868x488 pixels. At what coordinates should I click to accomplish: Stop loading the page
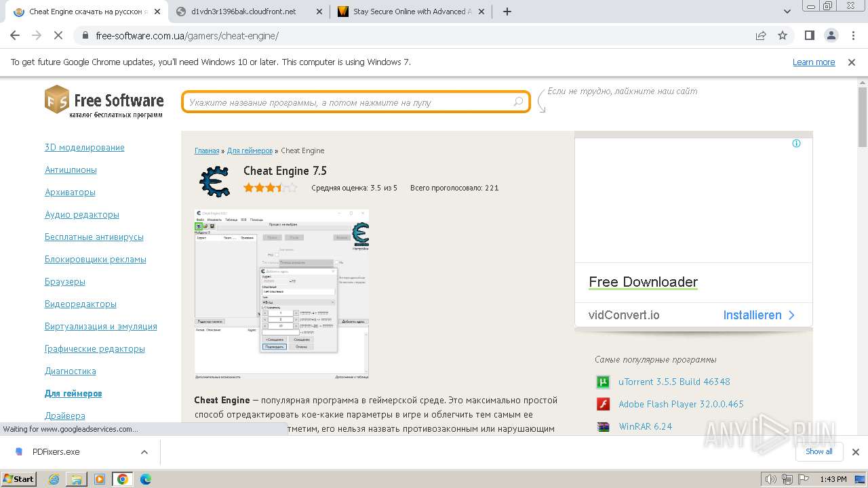tap(58, 35)
